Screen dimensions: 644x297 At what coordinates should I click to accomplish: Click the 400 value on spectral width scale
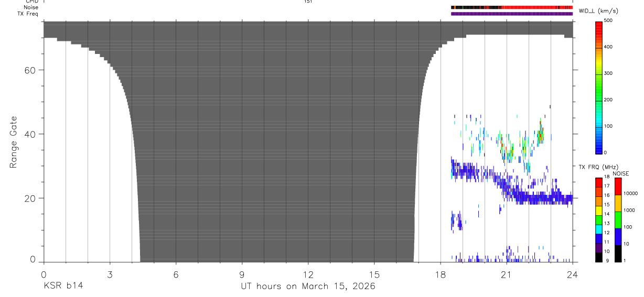[x=608, y=47]
